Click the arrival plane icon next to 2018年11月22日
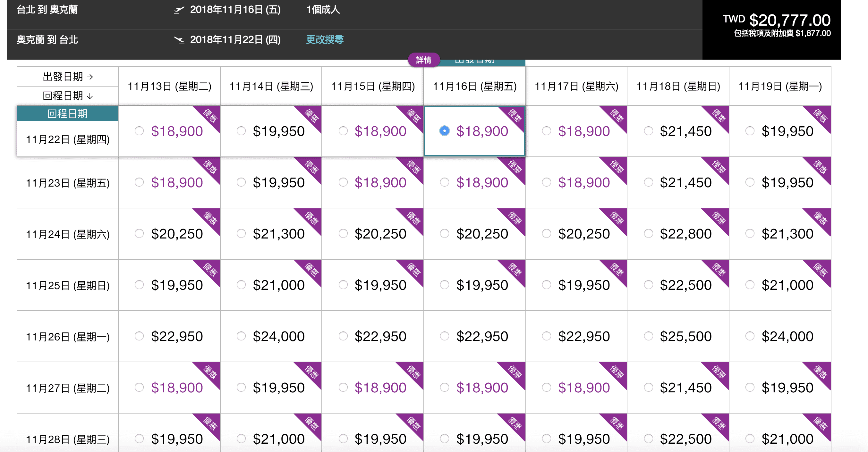Image resolution: width=868 pixels, height=452 pixels. (x=179, y=40)
